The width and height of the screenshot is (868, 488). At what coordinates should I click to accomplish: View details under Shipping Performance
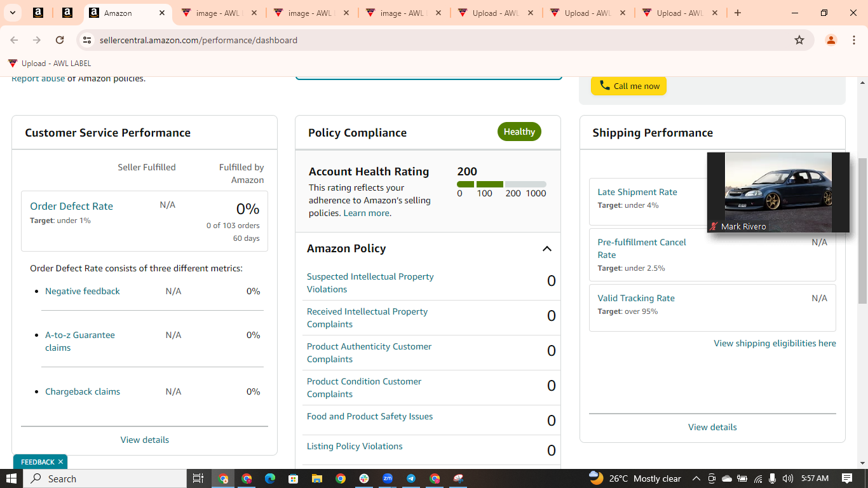click(712, 427)
